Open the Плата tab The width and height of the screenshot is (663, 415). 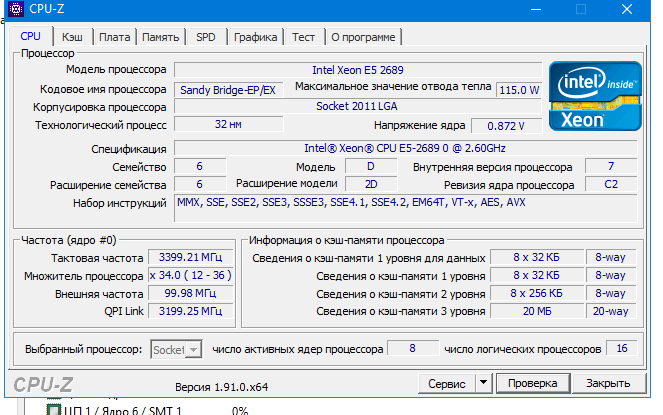tap(115, 37)
